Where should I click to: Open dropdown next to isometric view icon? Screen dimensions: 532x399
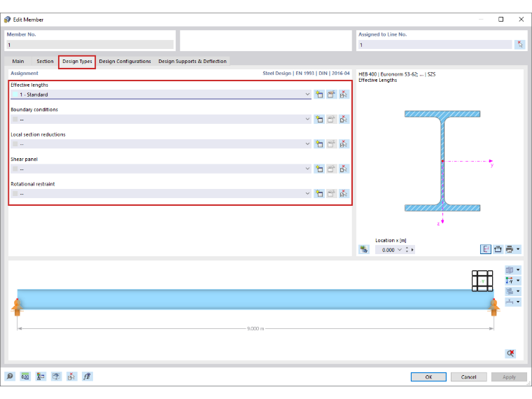click(518, 270)
